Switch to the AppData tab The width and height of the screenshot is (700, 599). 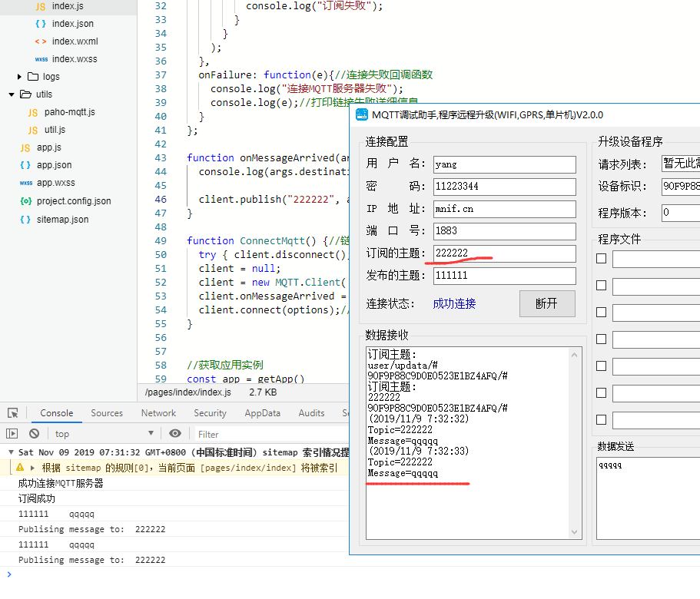click(x=263, y=413)
